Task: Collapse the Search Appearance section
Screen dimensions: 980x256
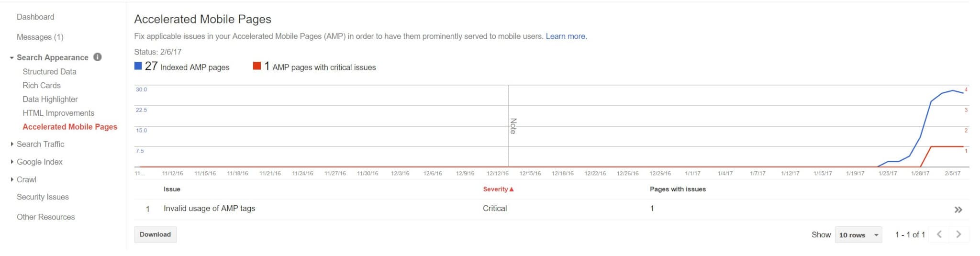Action: (x=11, y=57)
